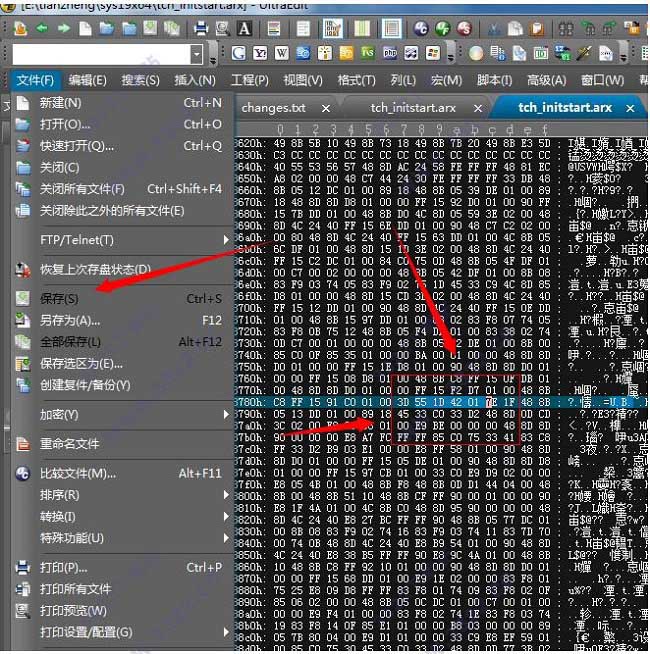Image resolution: width=650 pixels, height=654 pixels.
Task: Click the Wikipedia W toolbar icon
Action: point(282,53)
